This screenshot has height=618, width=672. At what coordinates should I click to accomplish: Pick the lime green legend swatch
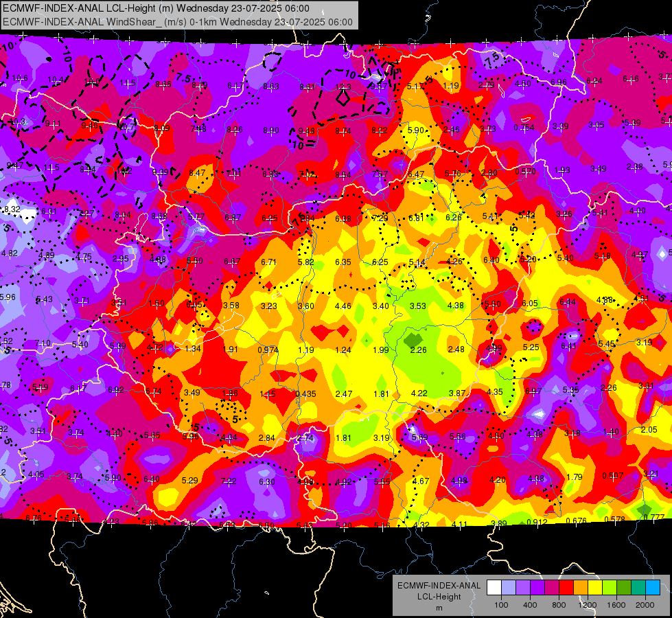click(610, 588)
